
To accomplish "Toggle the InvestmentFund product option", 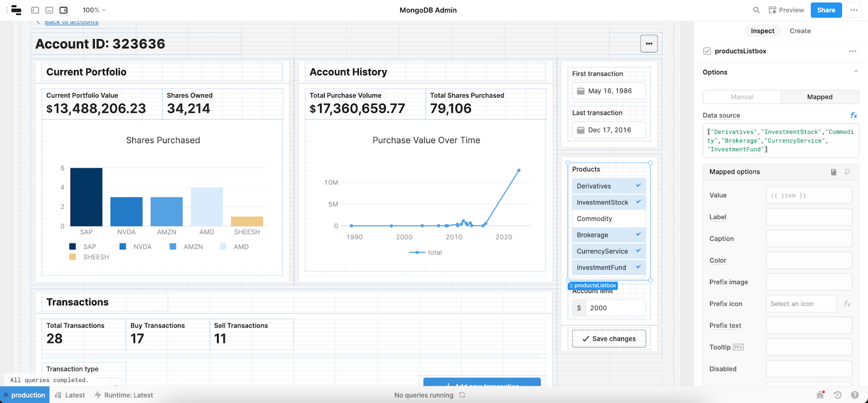I will click(609, 267).
